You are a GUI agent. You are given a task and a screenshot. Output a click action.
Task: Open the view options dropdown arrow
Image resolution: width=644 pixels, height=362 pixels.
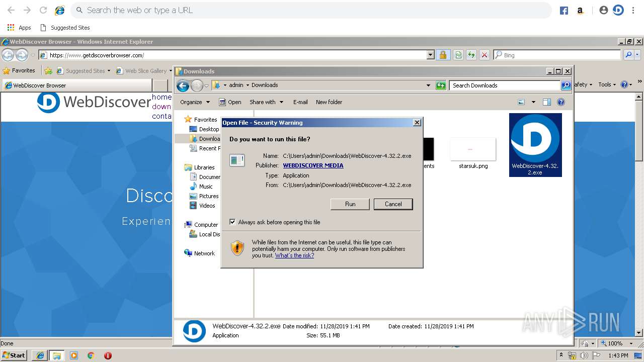coord(533,102)
